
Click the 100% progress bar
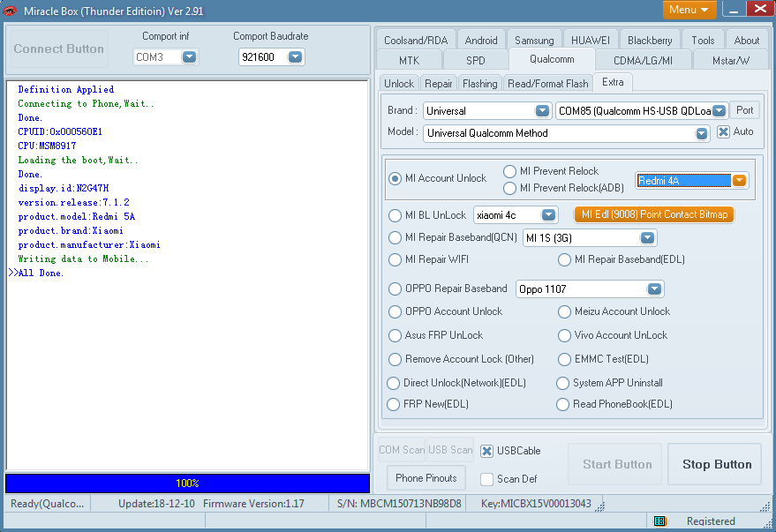pyautogui.click(x=187, y=483)
